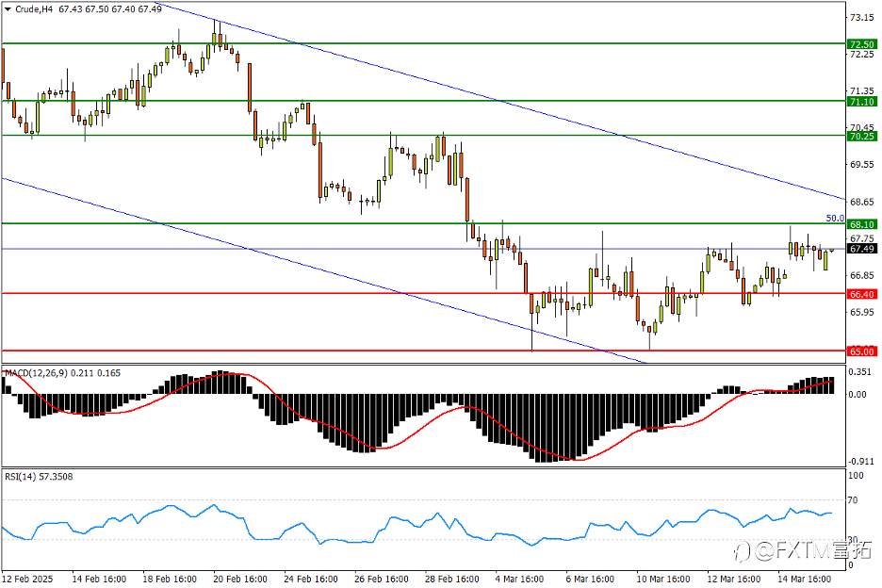Image resolution: width=882 pixels, height=588 pixels.
Task: Click the 69.55 price scale value
Action: (862, 164)
